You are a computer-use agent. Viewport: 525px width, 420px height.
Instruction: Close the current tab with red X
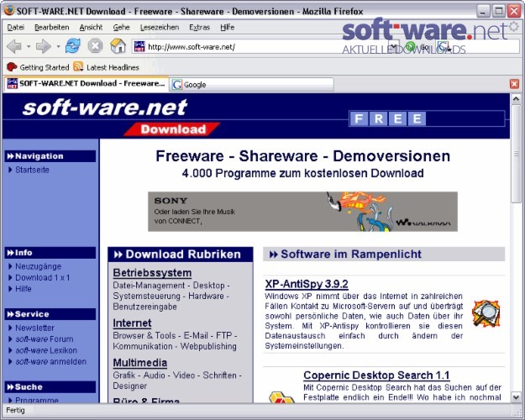tap(514, 84)
